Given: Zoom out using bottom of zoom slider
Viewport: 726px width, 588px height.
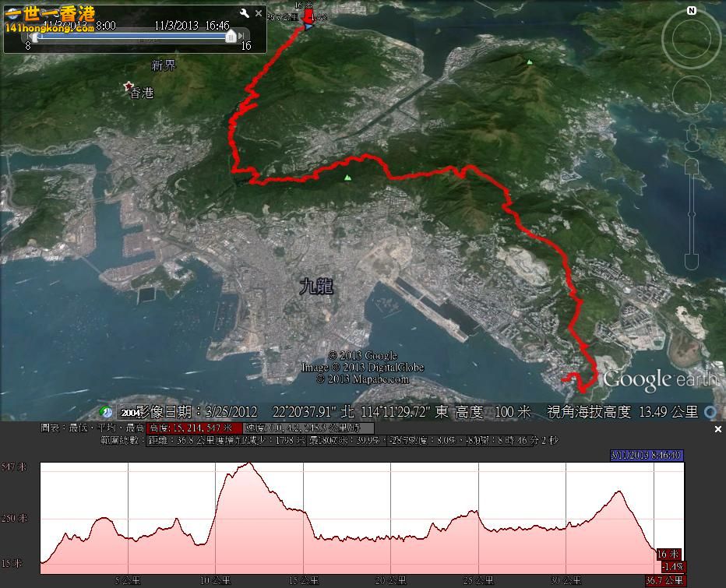Looking at the screenshot, I should click(691, 261).
